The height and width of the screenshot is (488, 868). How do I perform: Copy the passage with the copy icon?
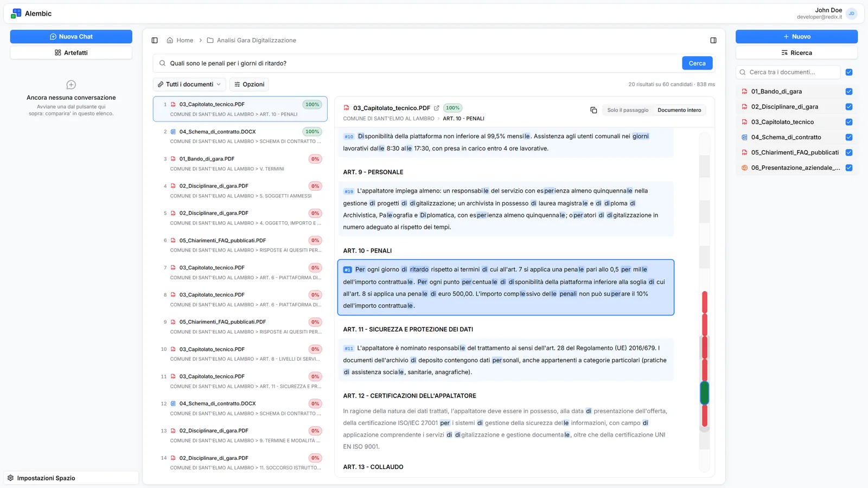(x=593, y=110)
